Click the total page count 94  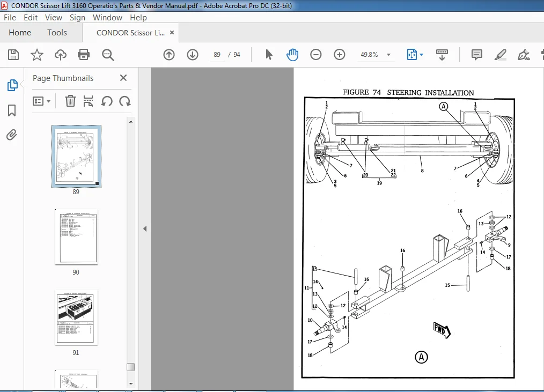tap(237, 55)
